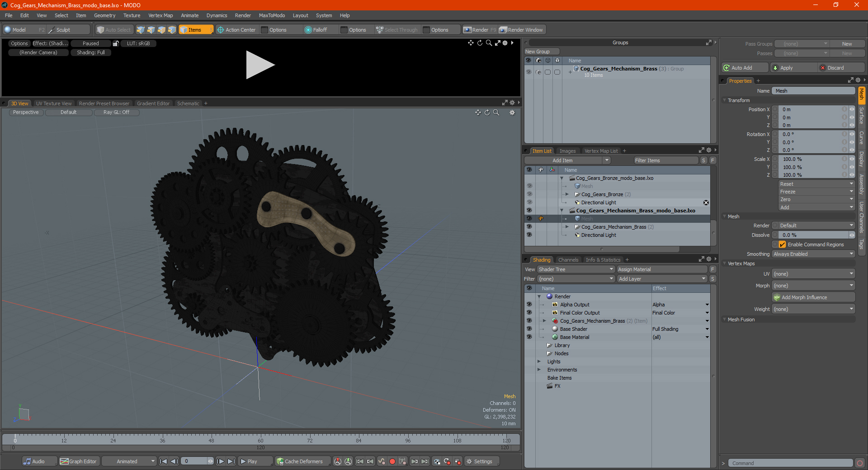Image resolution: width=868 pixels, height=470 pixels.
Task: Choose the first selection mode cube icon
Action: point(141,30)
